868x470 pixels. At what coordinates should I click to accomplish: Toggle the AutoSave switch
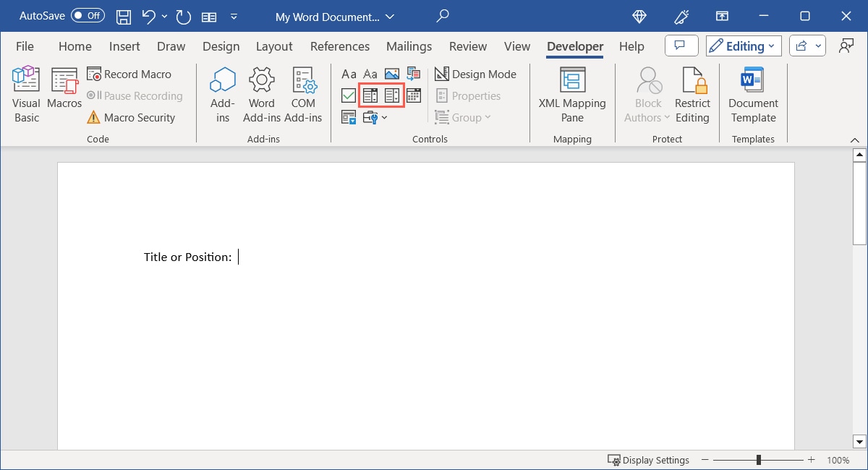tap(87, 15)
